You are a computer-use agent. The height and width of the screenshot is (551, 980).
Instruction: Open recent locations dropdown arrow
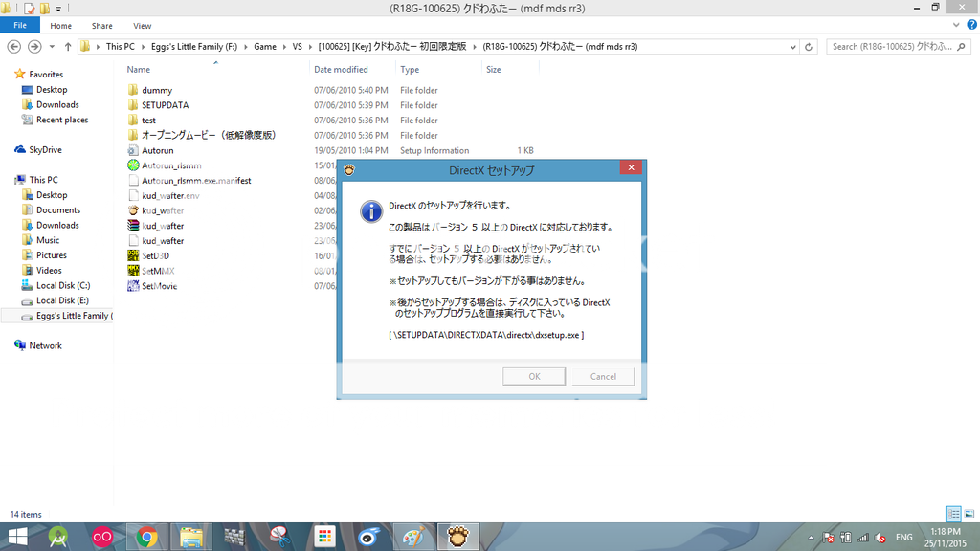[52, 46]
